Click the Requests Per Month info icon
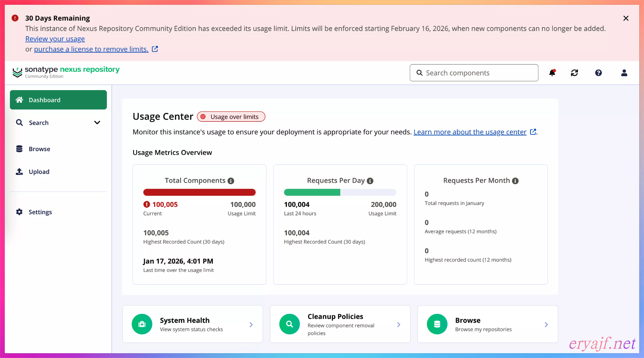 (x=515, y=181)
